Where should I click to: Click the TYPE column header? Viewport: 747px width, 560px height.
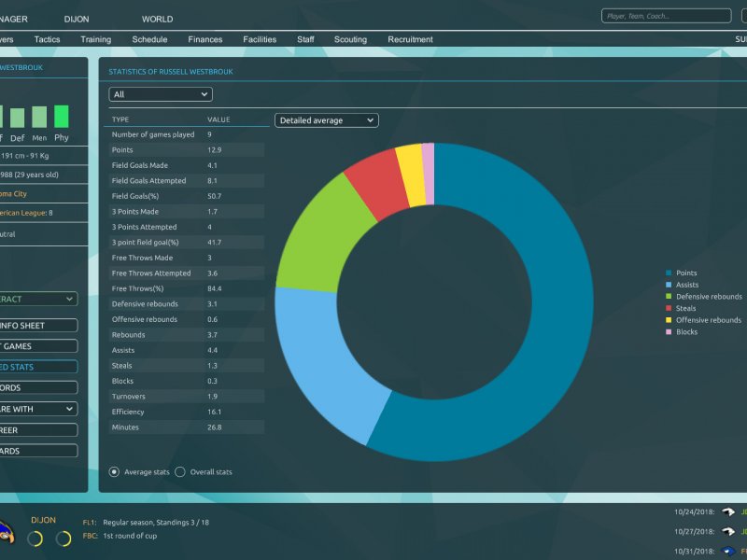point(120,119)
